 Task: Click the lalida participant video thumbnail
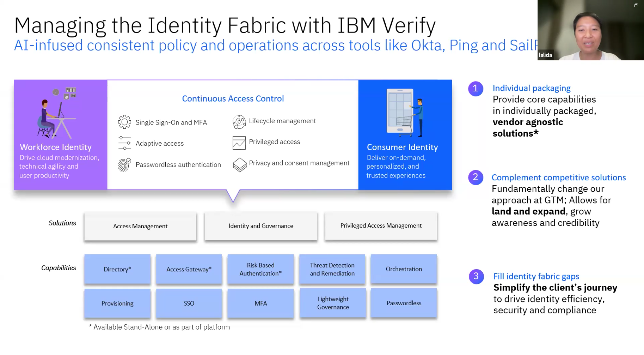click(x=591, y=30)
